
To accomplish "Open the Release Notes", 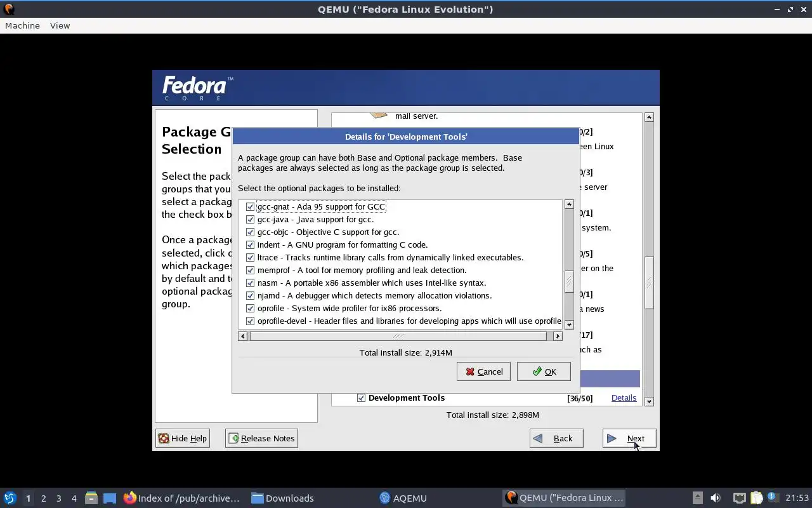I will click(261, 438).
